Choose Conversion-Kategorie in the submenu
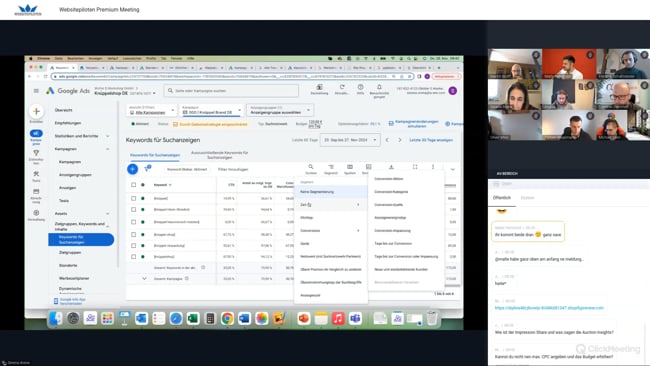Screen dimensions: 650x366 (391, 192)
